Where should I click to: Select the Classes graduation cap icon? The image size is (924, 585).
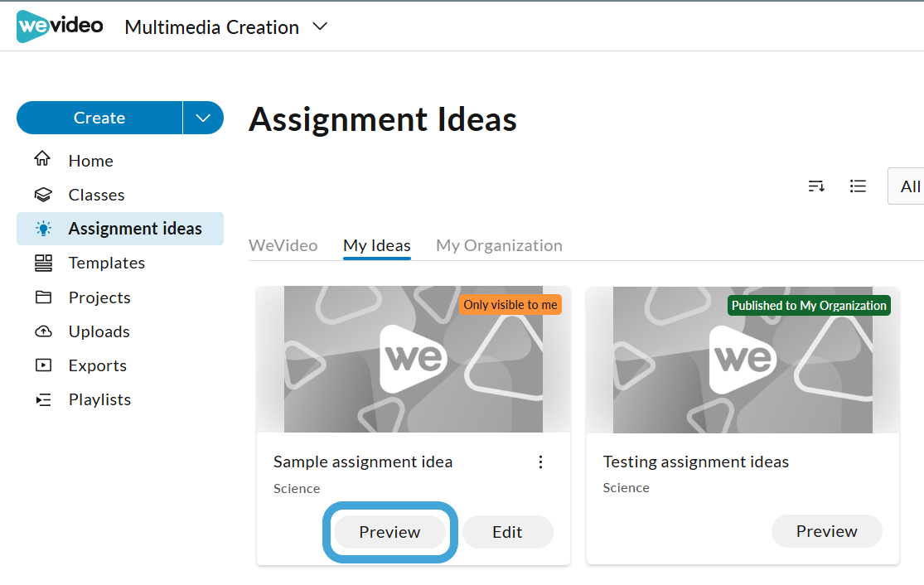pos(43,195)
